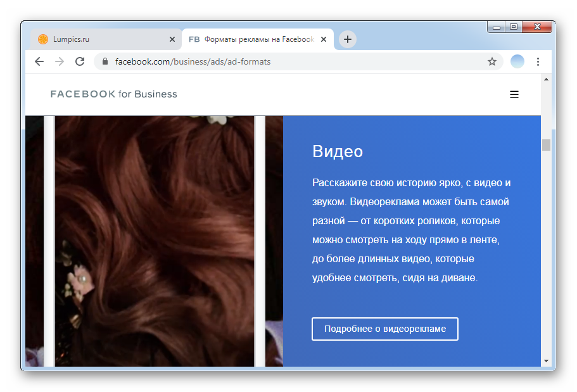Image resolution: width=577 pixels, height=392 pixels.
Task: Click the hair video ad preview image
Action: point(154,241)
